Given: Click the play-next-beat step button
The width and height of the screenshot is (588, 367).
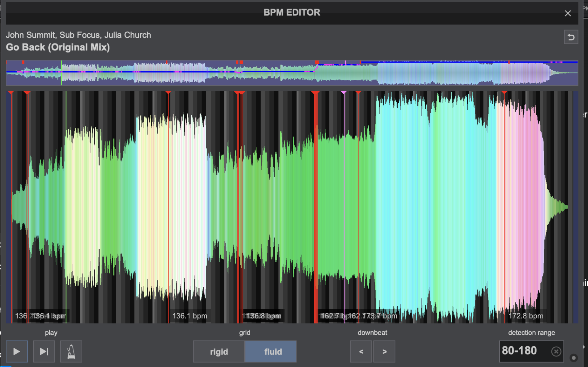Looking at the screenshot, I should [44, 351].
